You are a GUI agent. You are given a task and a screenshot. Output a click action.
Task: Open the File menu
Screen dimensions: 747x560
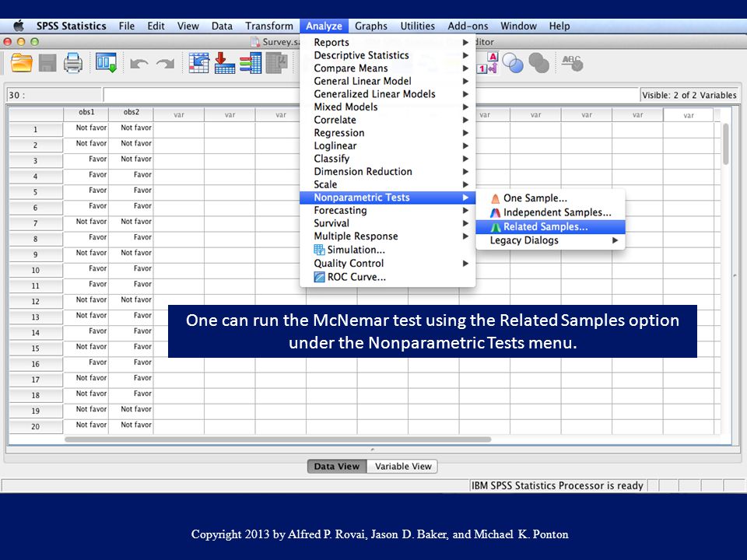[127, 26]
